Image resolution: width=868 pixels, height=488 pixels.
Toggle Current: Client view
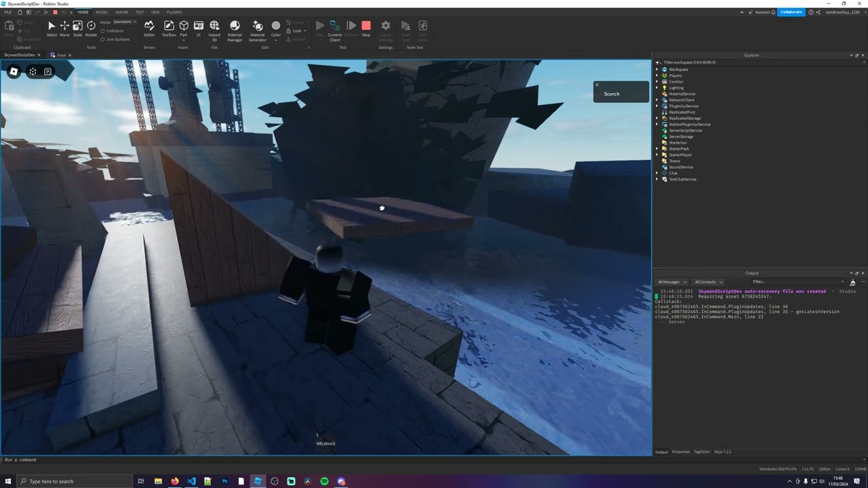pyautogui.click(x=334, y=28)
